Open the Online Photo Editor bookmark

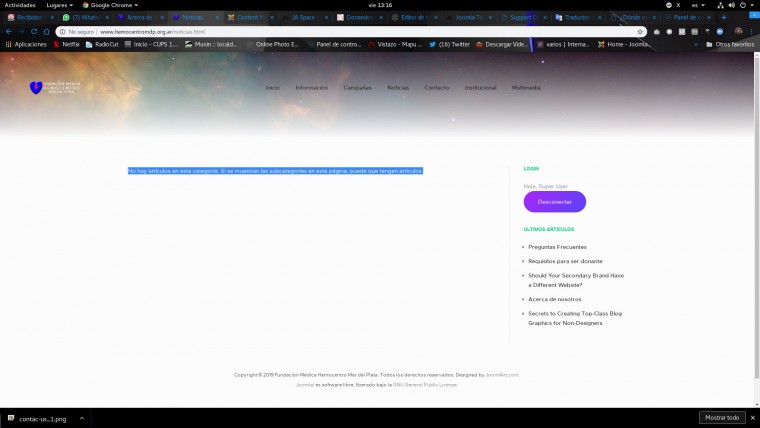click(x=272, y=44)
